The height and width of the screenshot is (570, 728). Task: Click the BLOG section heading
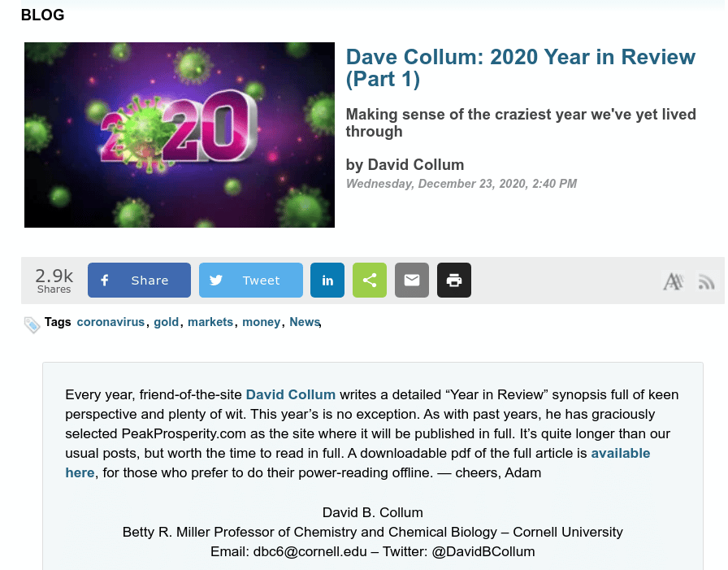(42, 15)
